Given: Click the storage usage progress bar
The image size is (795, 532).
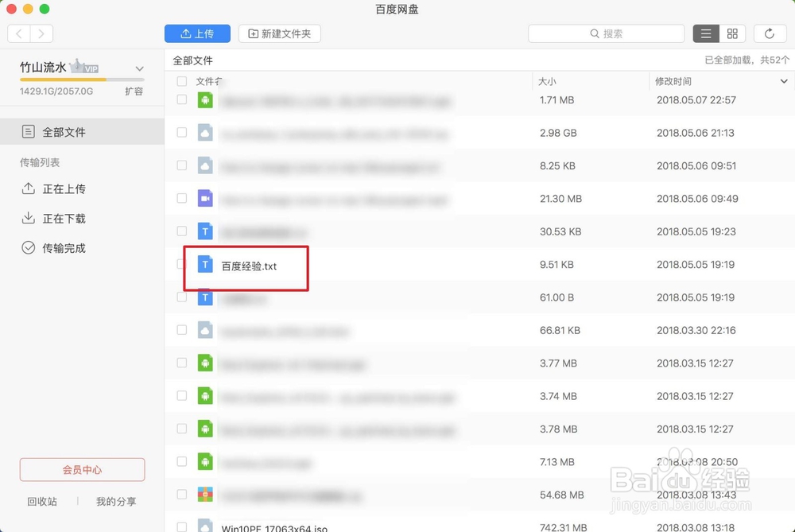Looking at the screenshot, I should point(82,80).
